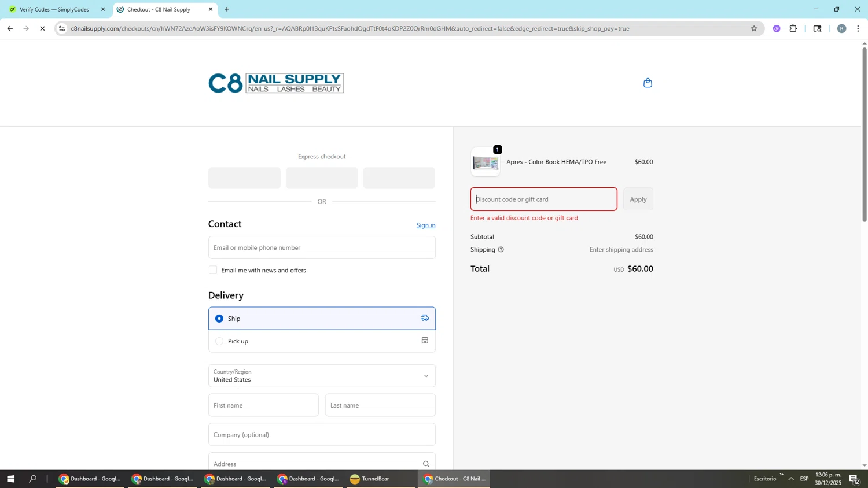
Task: Open the notification center icon
Action: (x=854, y=479)
